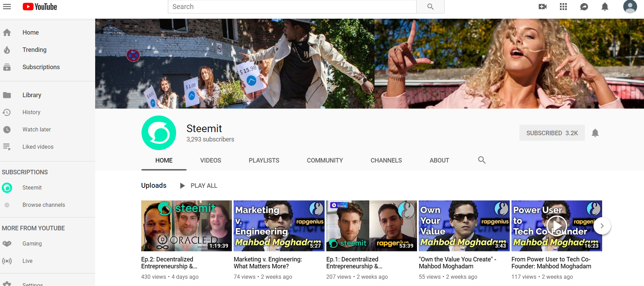Open the ABOUT tab

click(439, 160)
